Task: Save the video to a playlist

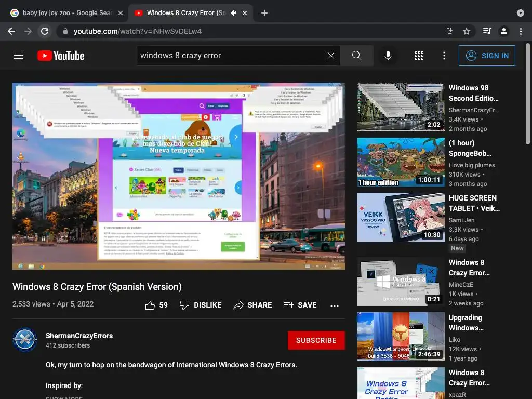Action: click(300, 305)
